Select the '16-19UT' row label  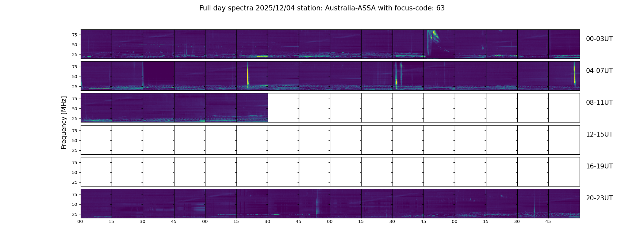coord(599,166)
